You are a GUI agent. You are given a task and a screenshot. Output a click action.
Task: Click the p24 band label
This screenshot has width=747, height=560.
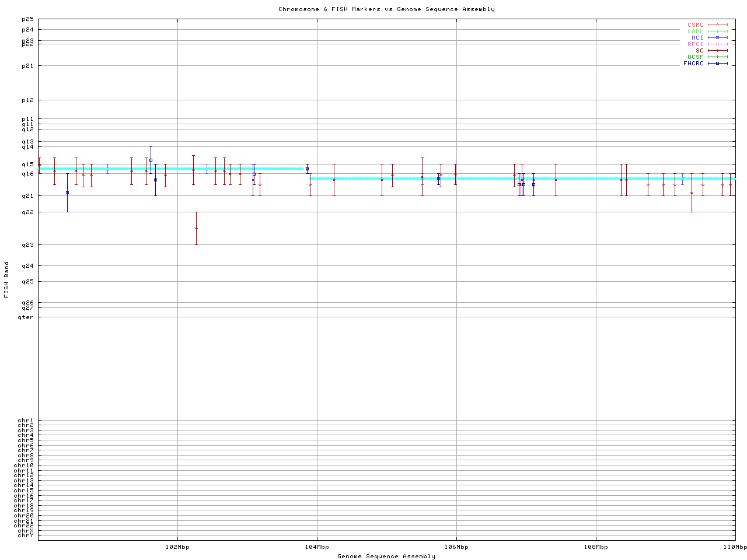tap(28, 30)
